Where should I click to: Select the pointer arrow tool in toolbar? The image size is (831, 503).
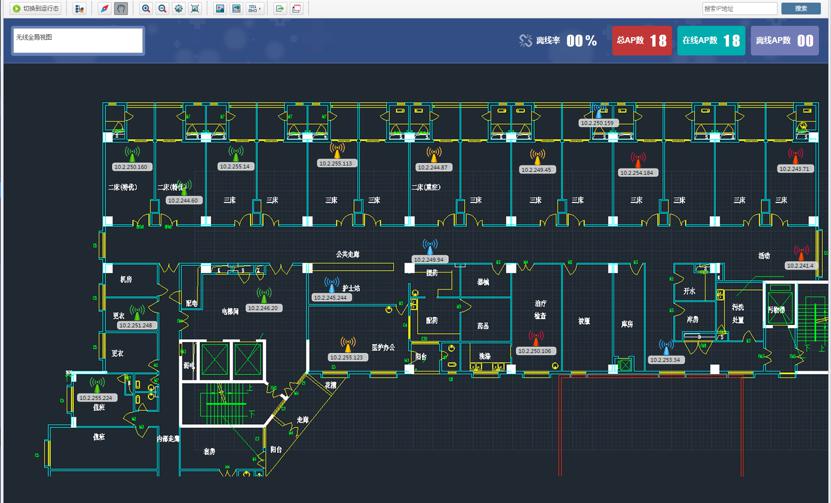105,8
